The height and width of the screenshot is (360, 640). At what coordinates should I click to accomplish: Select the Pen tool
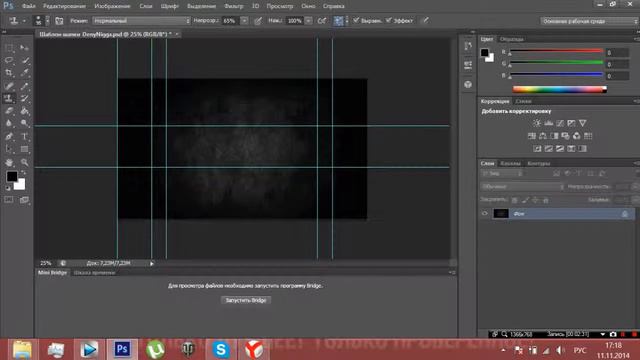coord(9,136)
